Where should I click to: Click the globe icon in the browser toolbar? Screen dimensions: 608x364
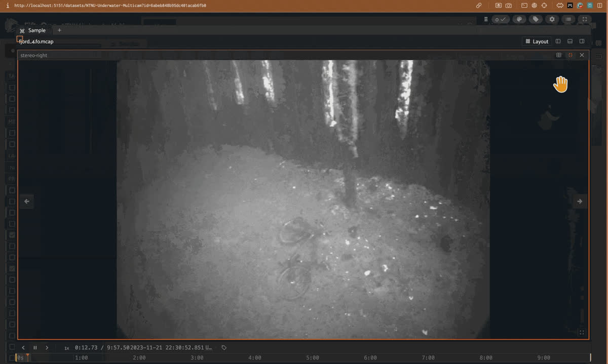(x=534, y=5)
